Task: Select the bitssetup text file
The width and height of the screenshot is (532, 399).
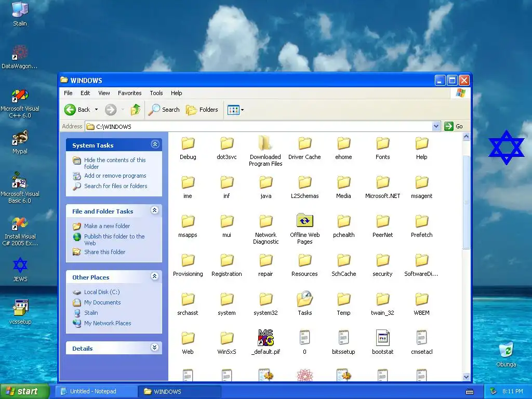Action: click(x=343, y=343)
